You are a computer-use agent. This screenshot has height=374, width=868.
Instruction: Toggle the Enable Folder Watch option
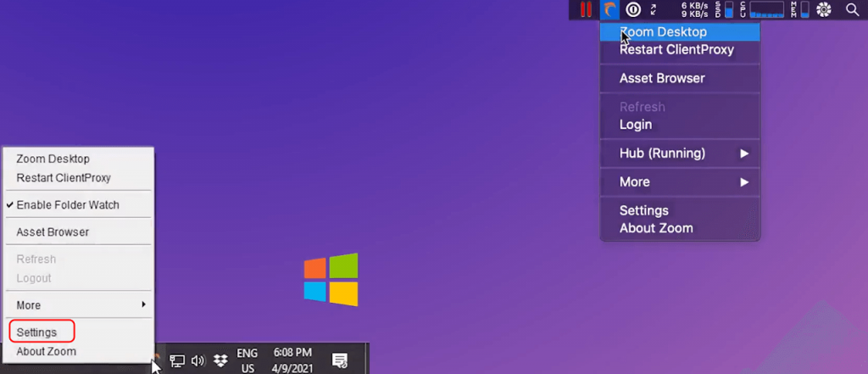[68, 205]
